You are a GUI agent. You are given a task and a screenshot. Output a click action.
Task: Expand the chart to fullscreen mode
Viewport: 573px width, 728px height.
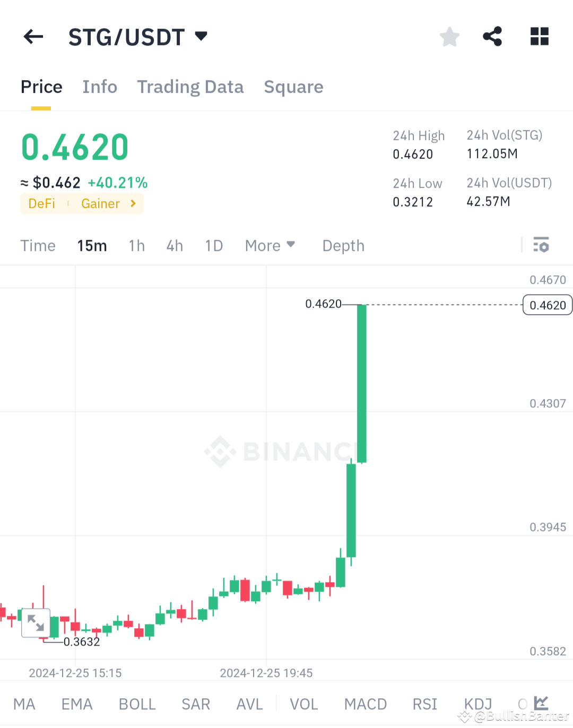[36, 623]
